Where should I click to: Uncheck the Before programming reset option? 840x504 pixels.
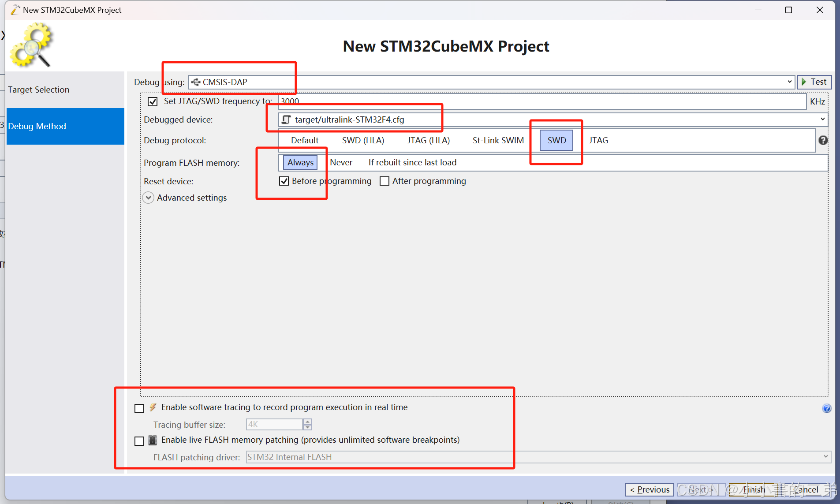(284, 181)
